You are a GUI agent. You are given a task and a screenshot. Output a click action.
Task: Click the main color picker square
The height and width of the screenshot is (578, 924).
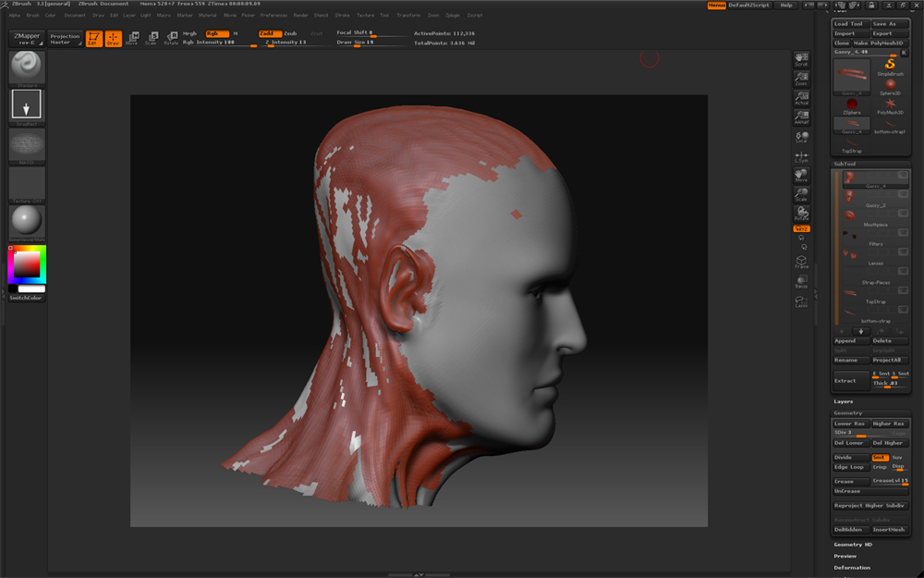point(25,266)
